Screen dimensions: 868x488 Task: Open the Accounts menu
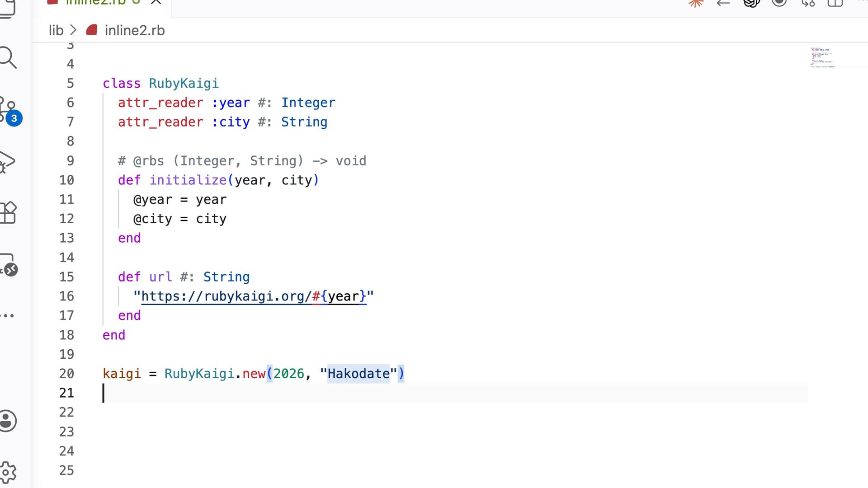click(7, 420)
